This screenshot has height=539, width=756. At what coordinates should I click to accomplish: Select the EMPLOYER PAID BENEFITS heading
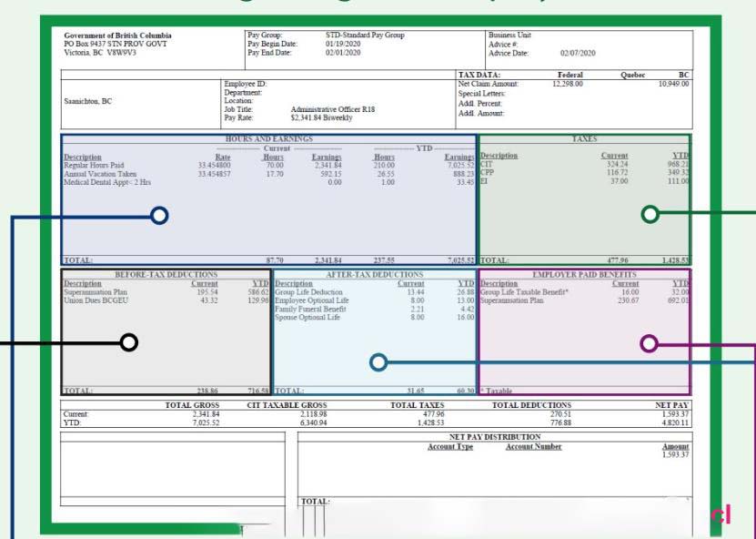[584, 274]
